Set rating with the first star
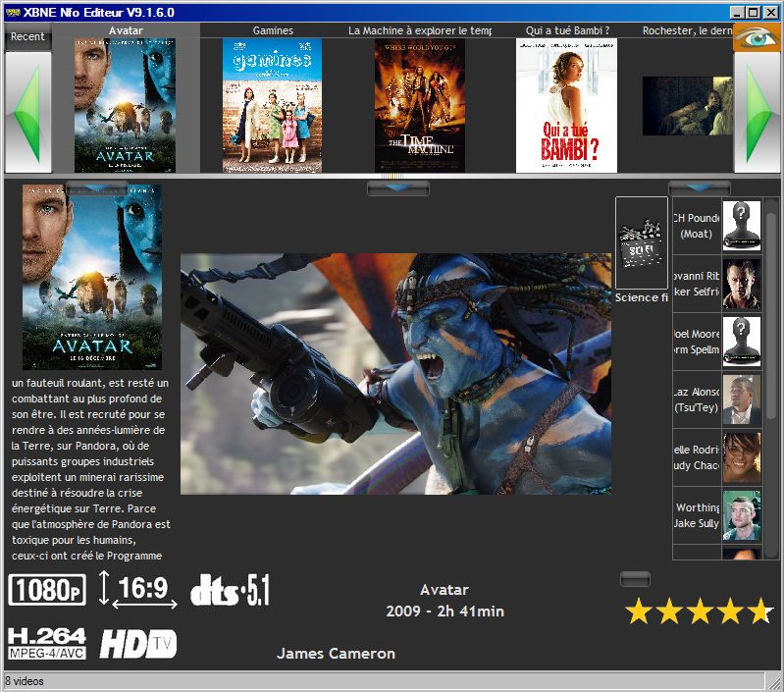The image size is (784, 692). 639,611
